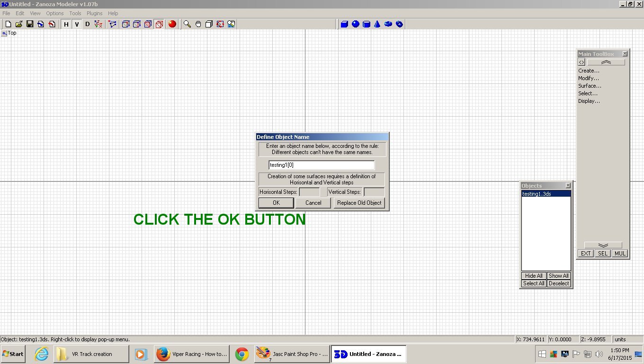Viewport: 644px width, 364px height.
Task: Open Jasc Paint Shop Pro taskbar item
Action: tap(292, 354)
